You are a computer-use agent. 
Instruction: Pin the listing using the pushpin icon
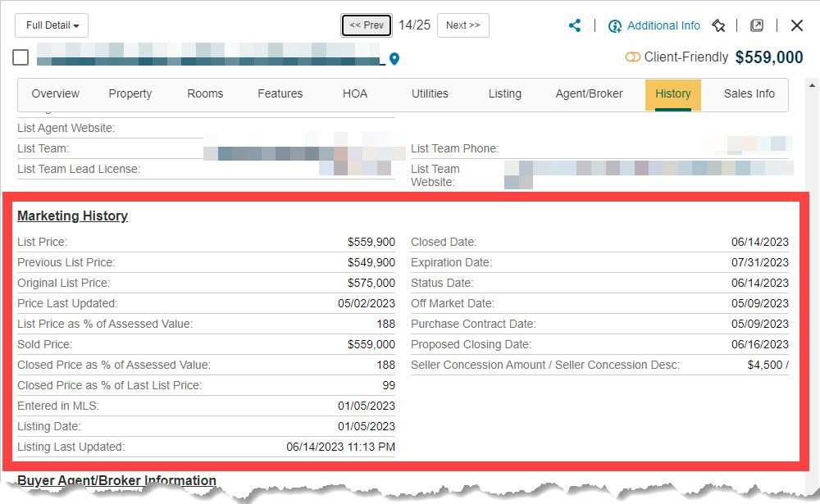(x=719, y=25)
